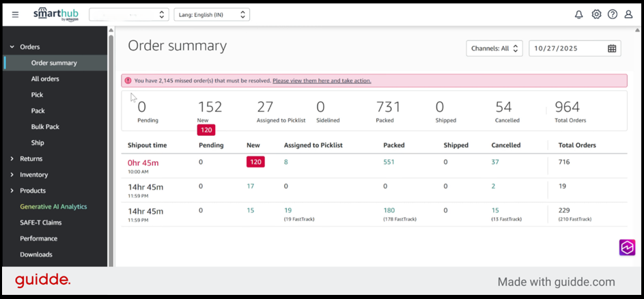Click the purple chat assistant icon
This screenshot has width=644, height=299.
click(x=627, y=247)
